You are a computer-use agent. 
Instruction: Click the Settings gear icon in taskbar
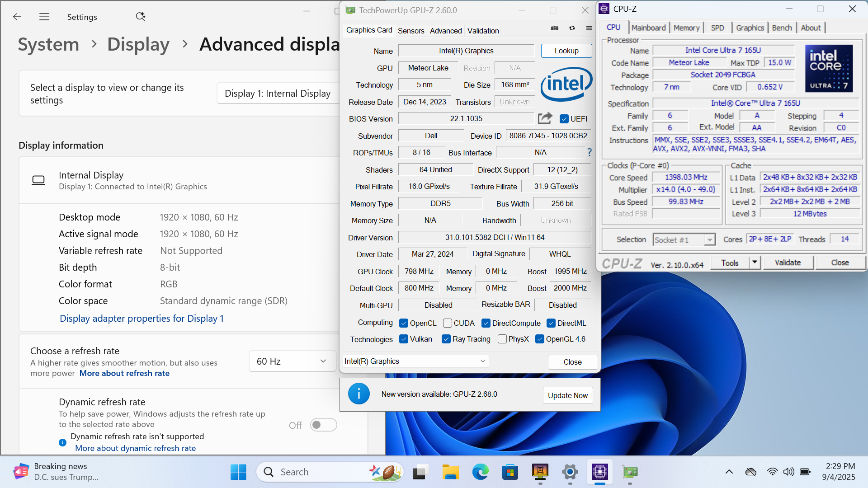(x=570, y=472)
